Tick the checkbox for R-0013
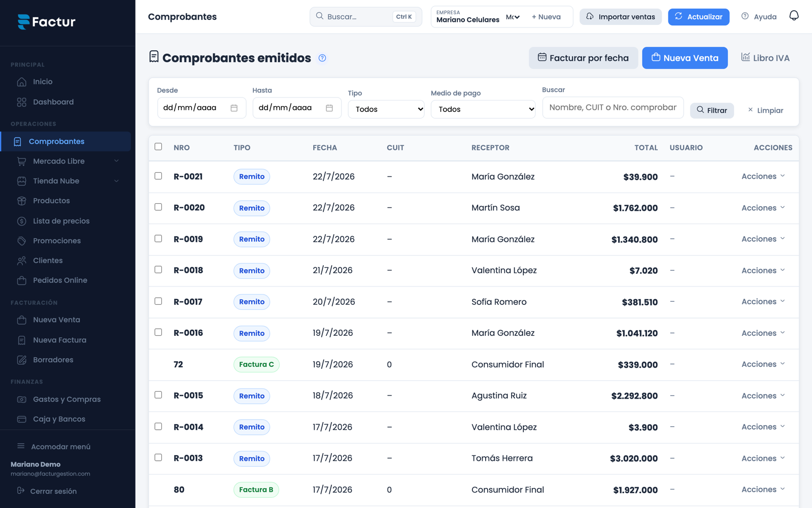The height and width of the screenshot is (508, 812). pos(158,458)
